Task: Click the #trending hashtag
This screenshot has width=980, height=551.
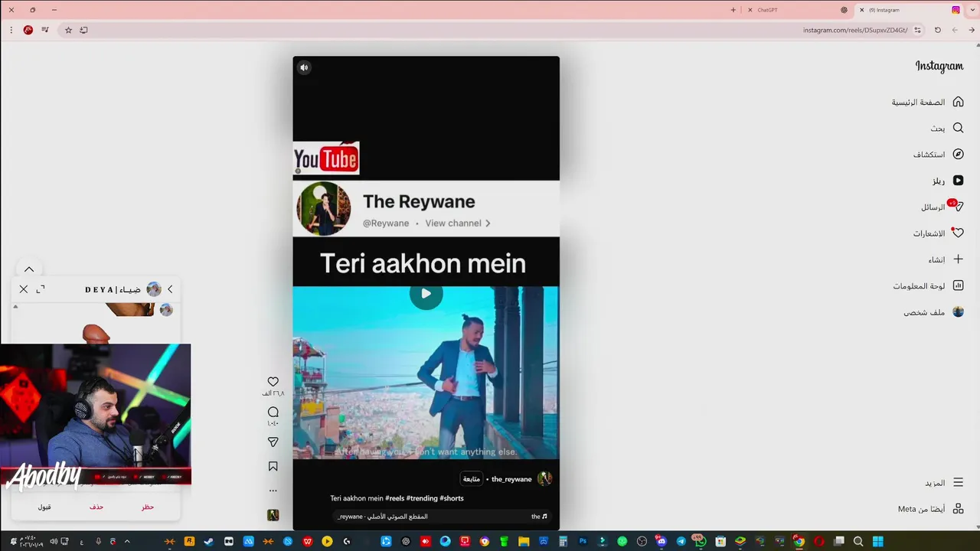Action: coord(422,498)
